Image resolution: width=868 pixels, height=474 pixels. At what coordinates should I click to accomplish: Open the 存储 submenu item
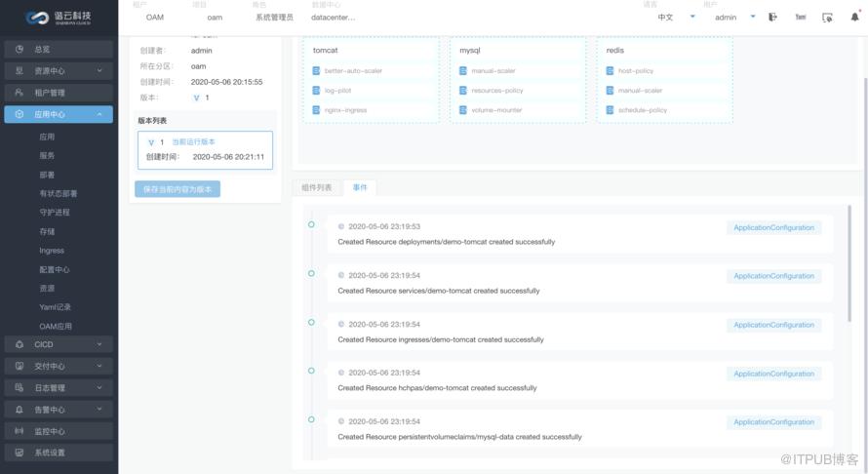47,231
